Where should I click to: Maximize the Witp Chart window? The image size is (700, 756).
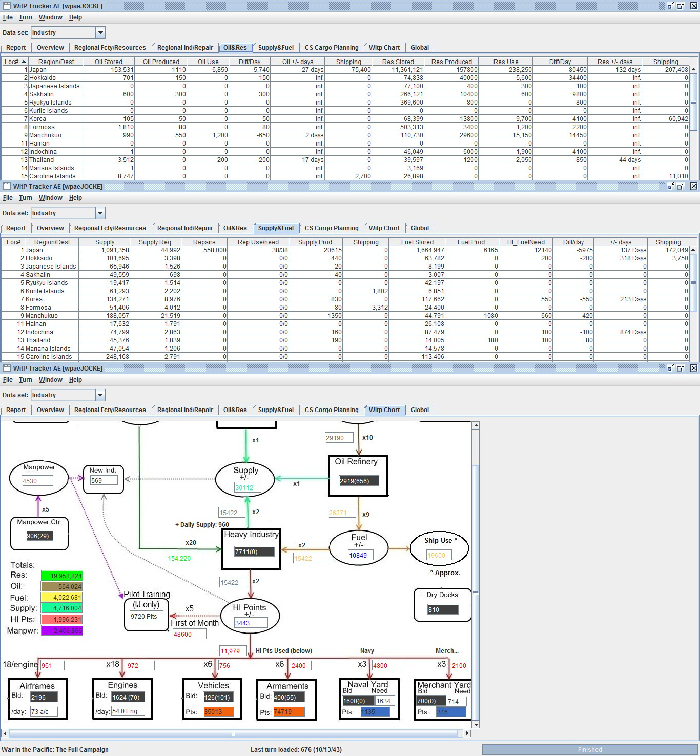(x=681, y=368)
